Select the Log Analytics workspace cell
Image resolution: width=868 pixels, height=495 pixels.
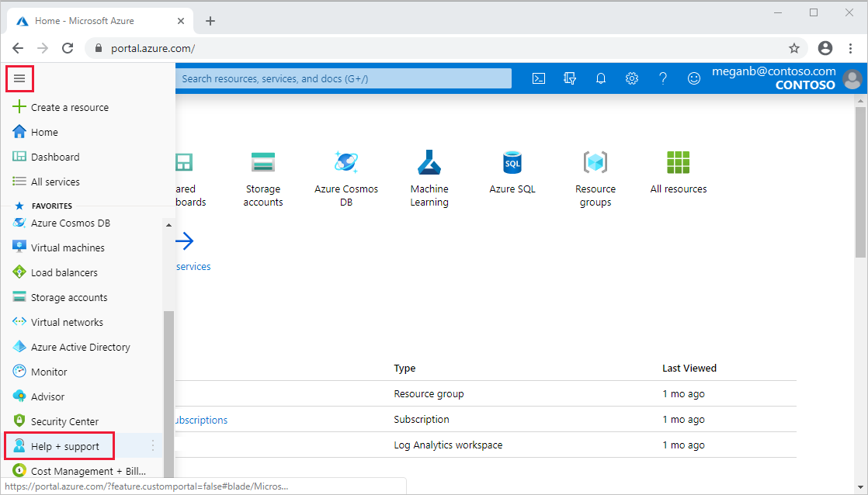coord(448,445)
